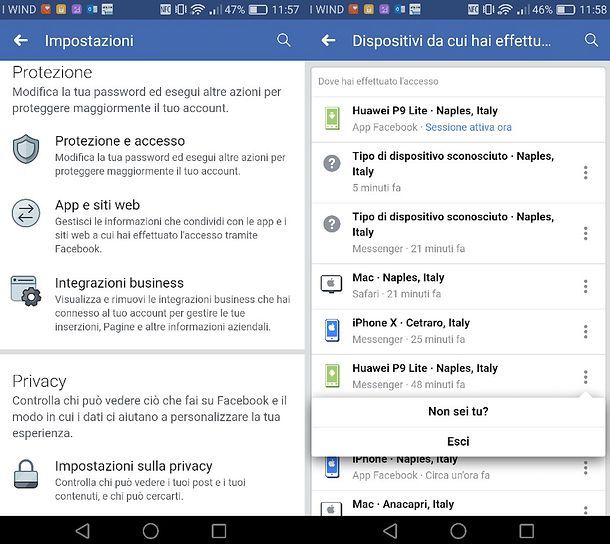Tap Android recents button on right screen
610x544 pixels.
526,530
